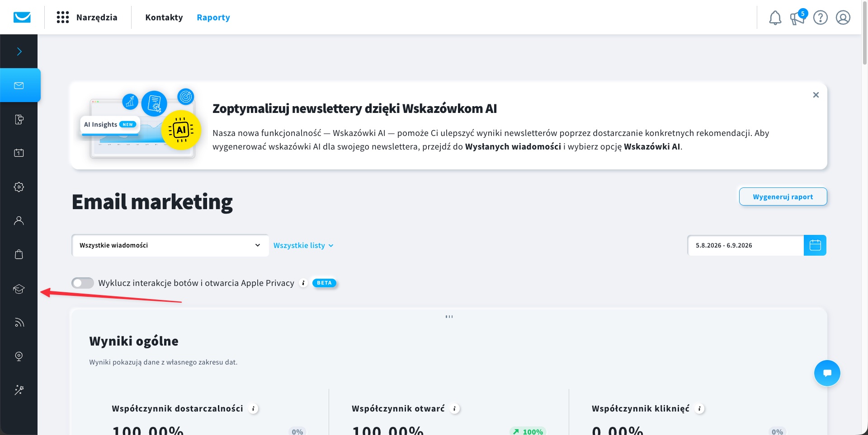Open the megaphone announcements icon
Viewport: 868px width, 435px height.
(797, 18)
